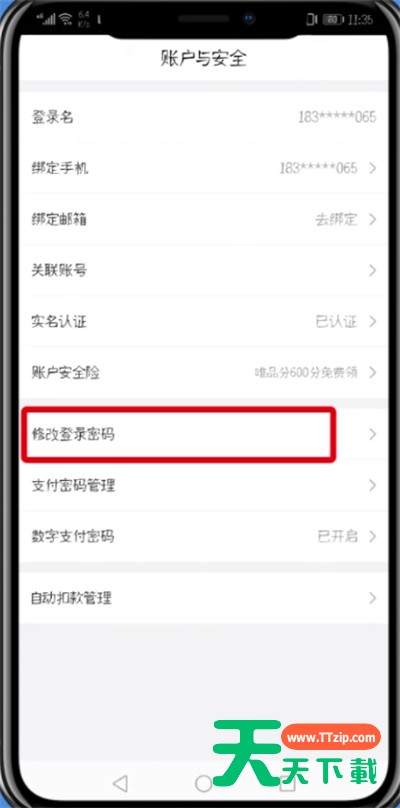Tap 去绑定 to bind email
Viewport: 400px width, 808px height.
click(x=336, y=220)
